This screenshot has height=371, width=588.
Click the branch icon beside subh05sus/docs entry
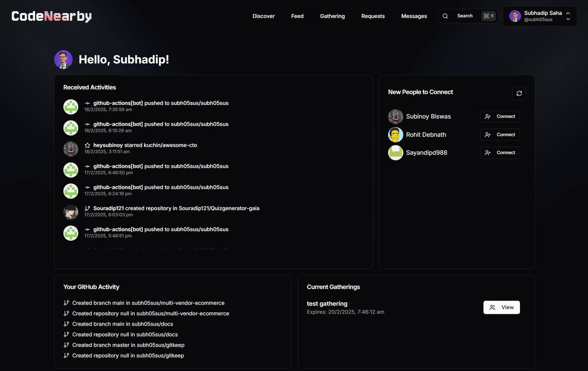click(x=66, y=324)
